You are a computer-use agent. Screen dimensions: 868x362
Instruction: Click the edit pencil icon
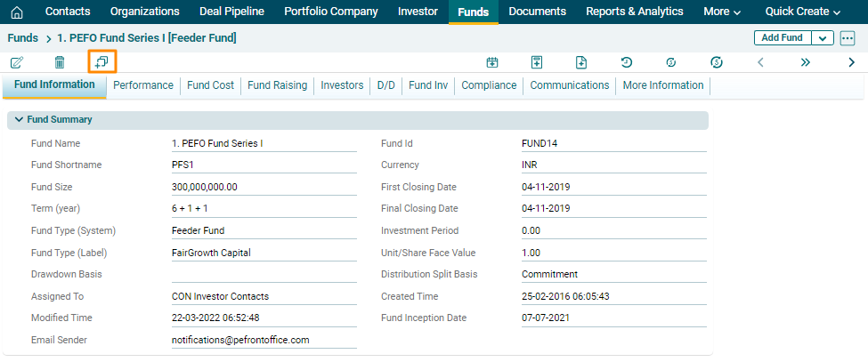(x=17, y=62)
